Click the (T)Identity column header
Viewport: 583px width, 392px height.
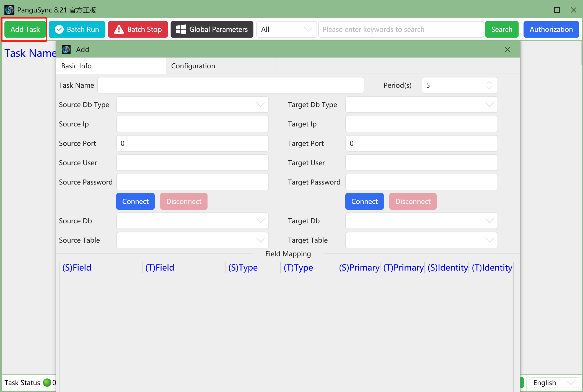tap(491, 268)
